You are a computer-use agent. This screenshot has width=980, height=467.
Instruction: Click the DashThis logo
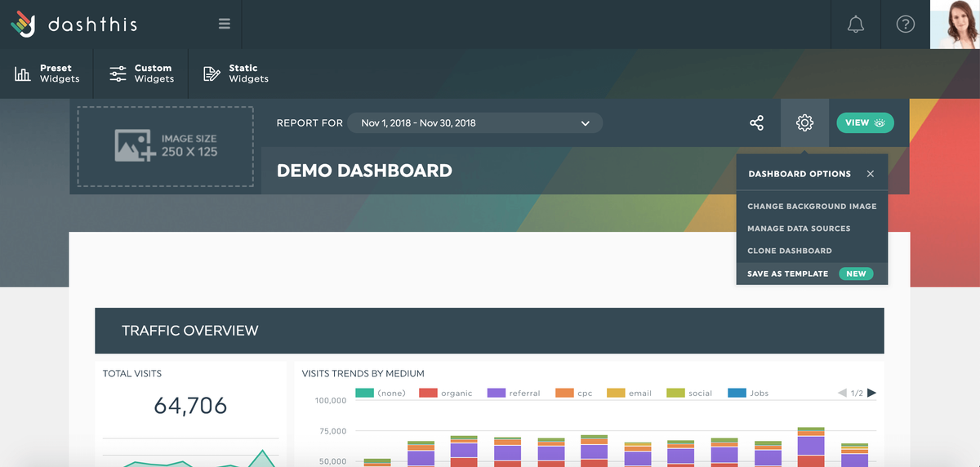coord(73,24)
